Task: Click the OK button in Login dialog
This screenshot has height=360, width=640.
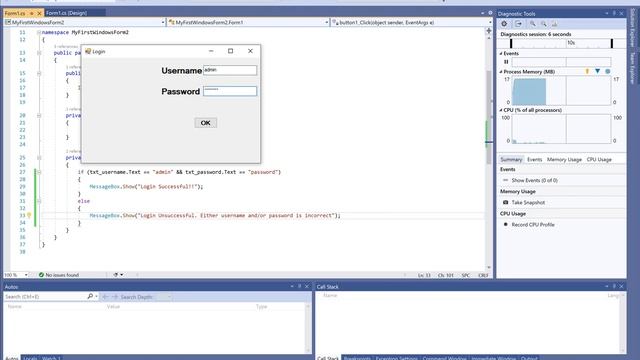Action: click(x=206, y=123)
